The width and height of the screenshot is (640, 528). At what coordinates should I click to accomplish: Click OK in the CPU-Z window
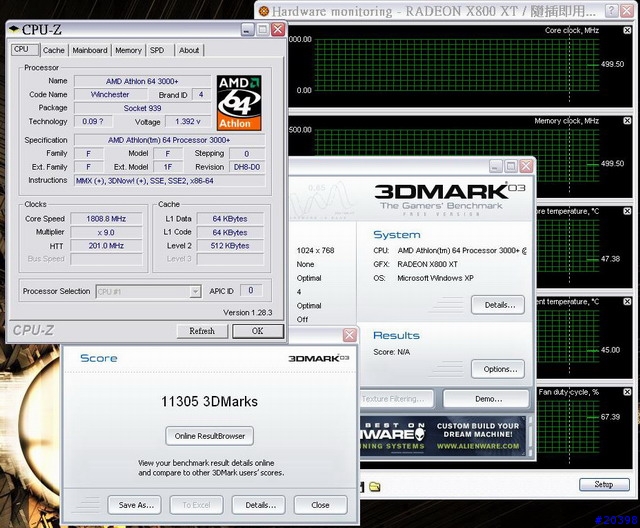(258, 331)
